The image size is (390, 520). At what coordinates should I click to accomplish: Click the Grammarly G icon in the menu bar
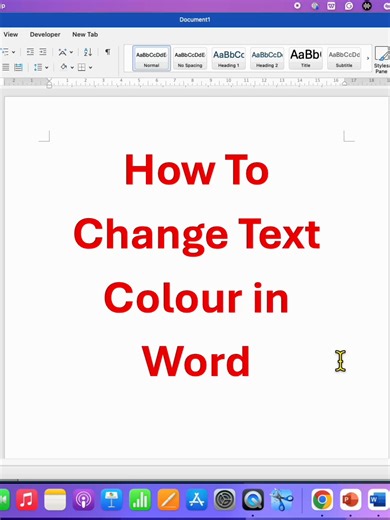pyautogui.click(x=349, y=6)
